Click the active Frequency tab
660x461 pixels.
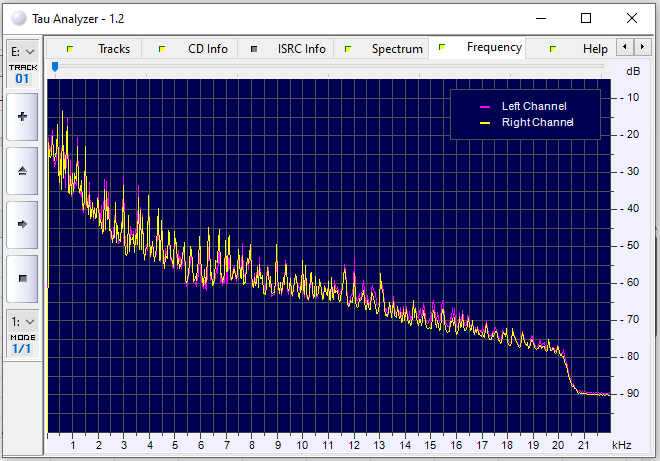[x=493, y=47]
